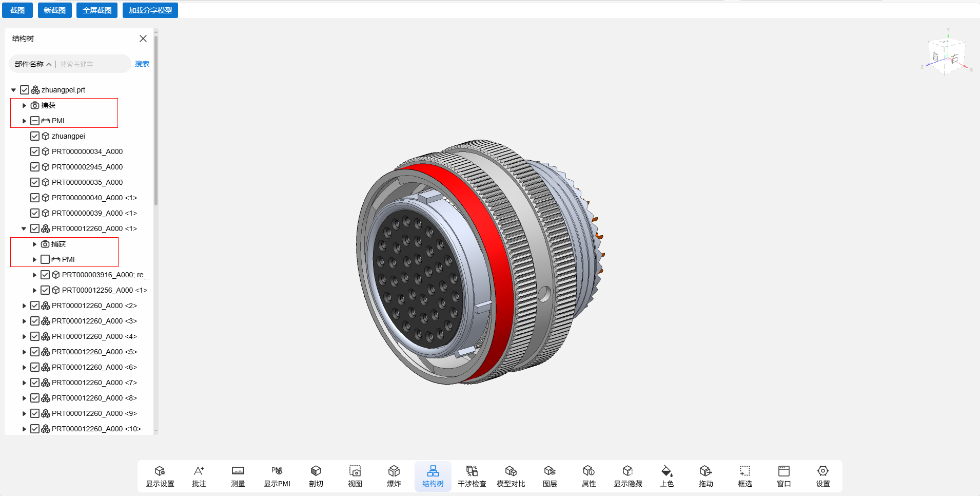980x496 pixels.
Task: Open the 干涉检查 interference check tool
Action: 472,475
